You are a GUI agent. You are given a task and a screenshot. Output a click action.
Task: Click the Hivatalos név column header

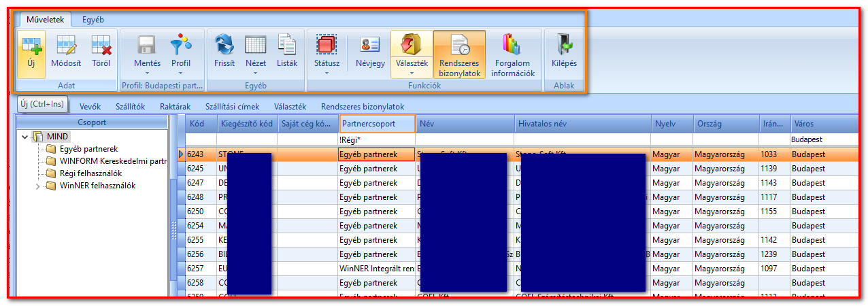tap(583, 124)
